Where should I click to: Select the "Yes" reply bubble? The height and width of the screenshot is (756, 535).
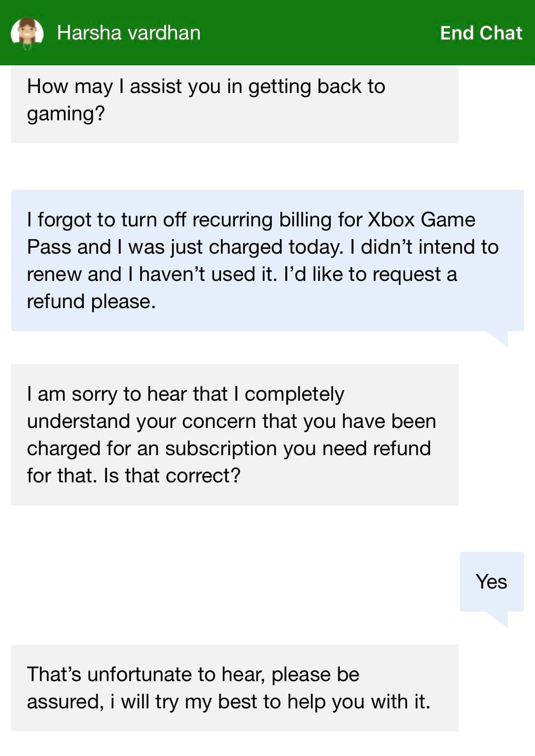(x=491, y=582)
